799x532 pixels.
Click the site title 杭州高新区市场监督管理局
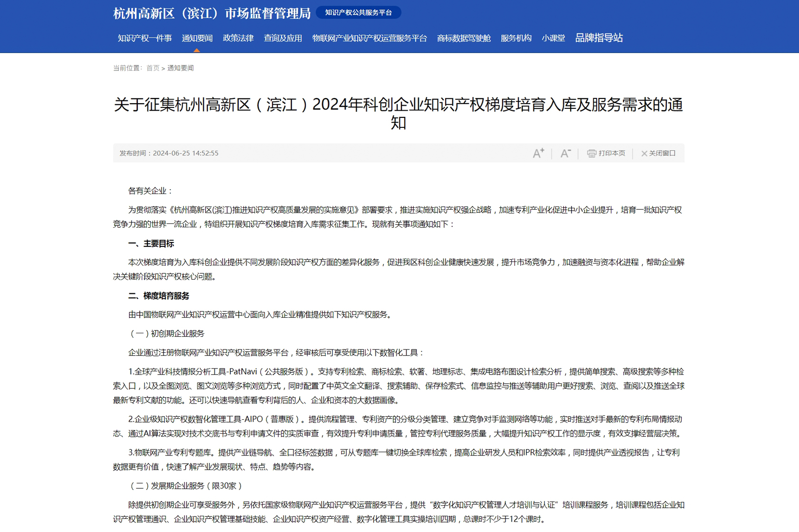coord(212,13)
